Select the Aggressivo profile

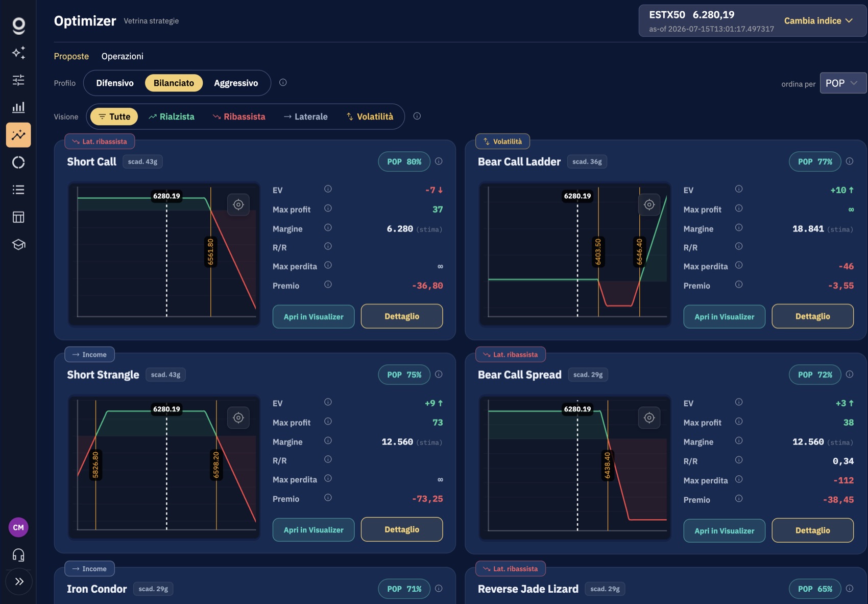(x=236, y=83)
